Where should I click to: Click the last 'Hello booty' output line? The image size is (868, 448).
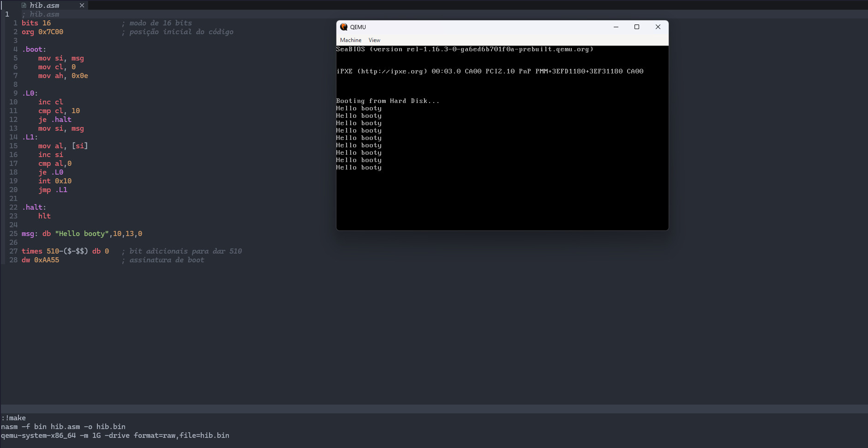click(359, 168)
